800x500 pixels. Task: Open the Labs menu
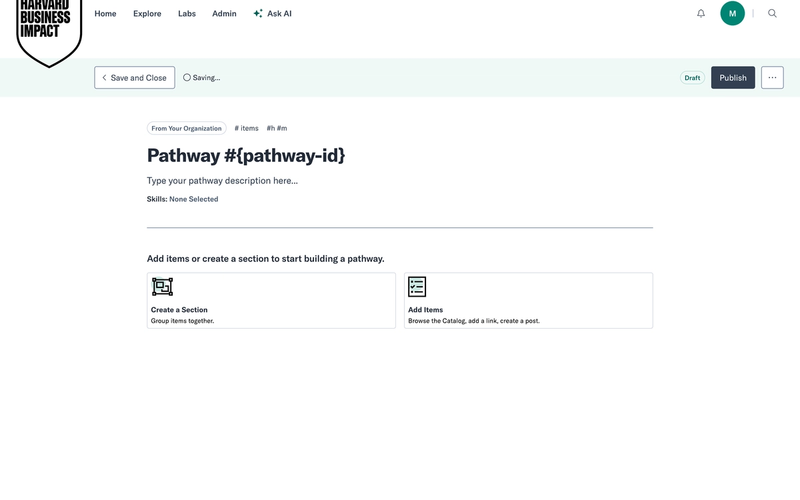pos(187,14)
